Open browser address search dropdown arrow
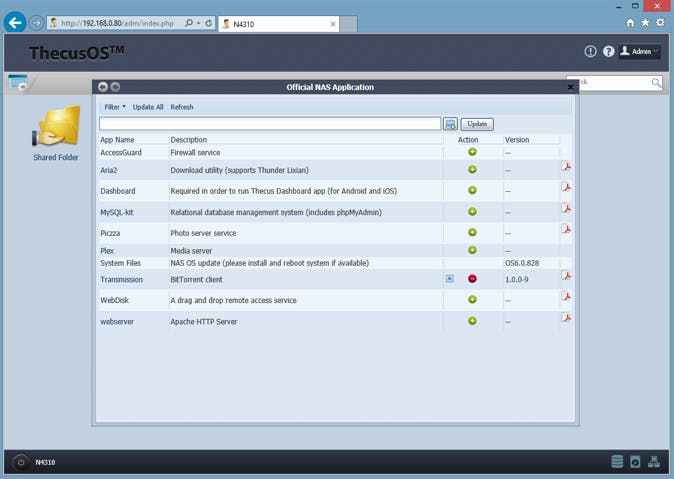The height and width of the screenshot is (479, 674). tap(199, 23)
